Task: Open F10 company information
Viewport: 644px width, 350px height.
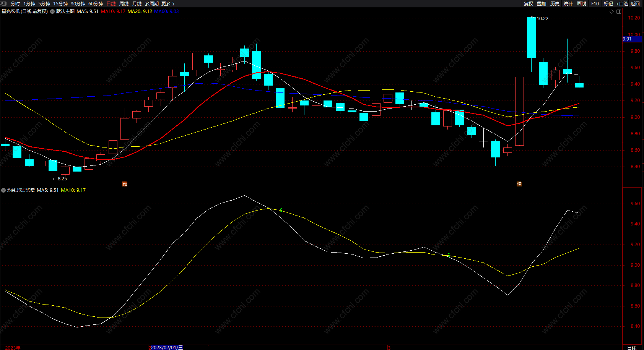Action: click(x=595, y=3)
